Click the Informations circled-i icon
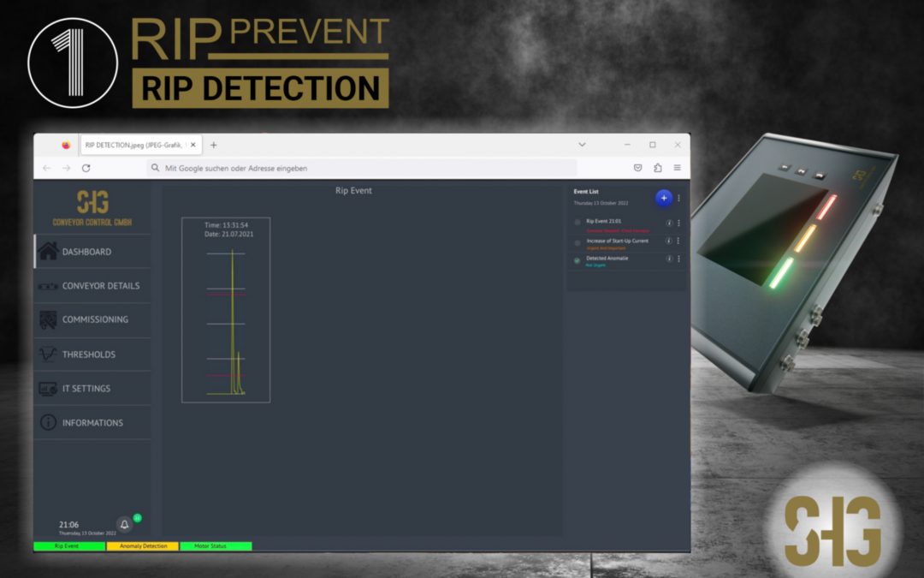This screenshot has height=578, width=924. click(x=48, y=422)
